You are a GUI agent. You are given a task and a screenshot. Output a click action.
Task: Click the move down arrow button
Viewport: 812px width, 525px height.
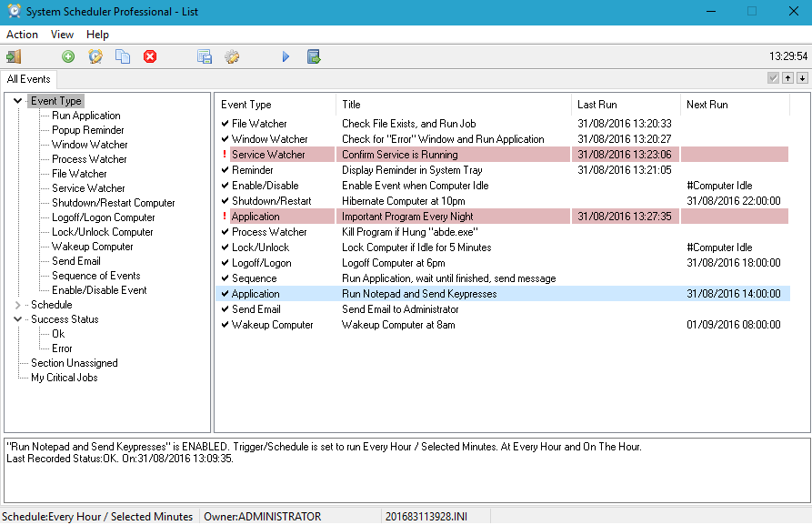point(802,78)
